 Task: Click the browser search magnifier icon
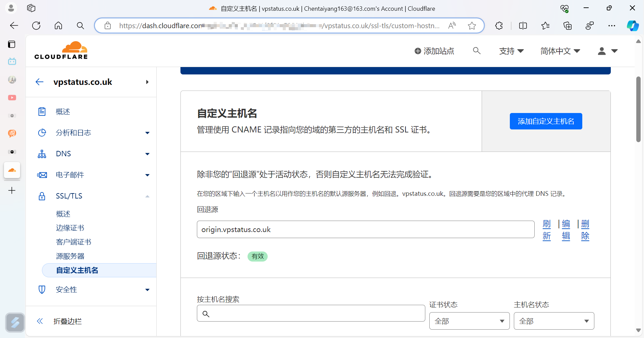pos(80,25)
